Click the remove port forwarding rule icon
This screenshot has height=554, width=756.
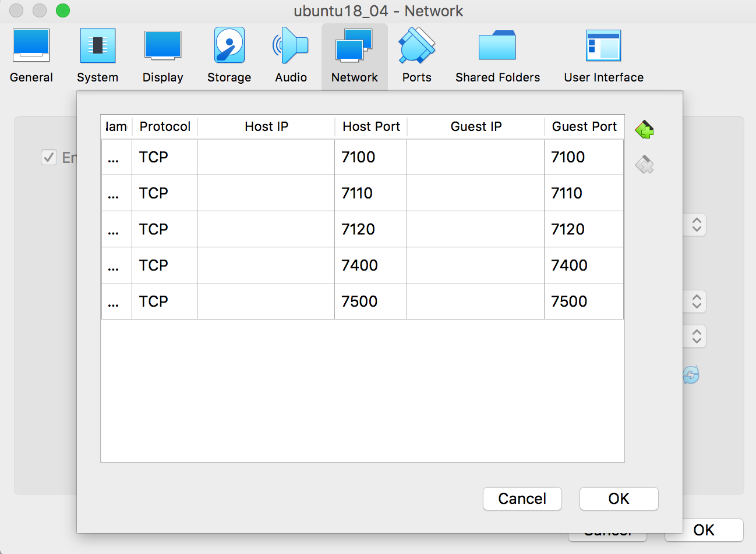pyautogui.click(x=644, y=165)
